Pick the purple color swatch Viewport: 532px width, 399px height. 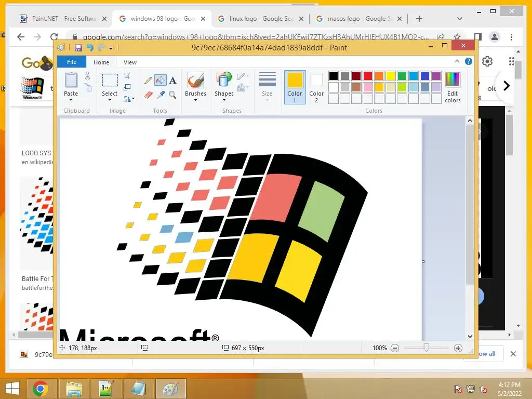pos(436,76)
